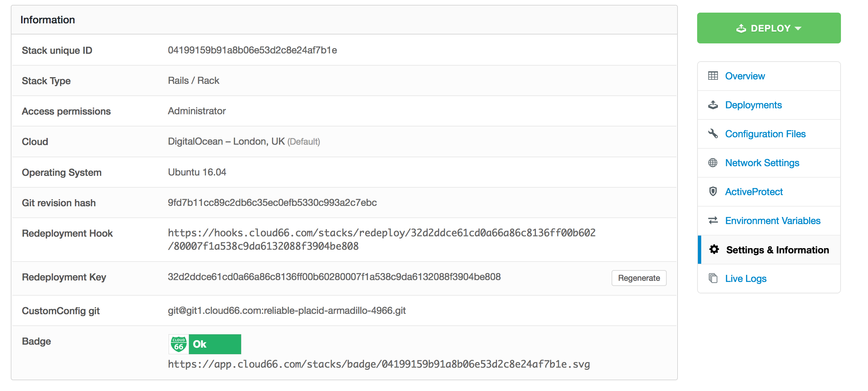The image size is (868, 391).
Task: Open Environment Variables page
Action: tap(773, 221)
